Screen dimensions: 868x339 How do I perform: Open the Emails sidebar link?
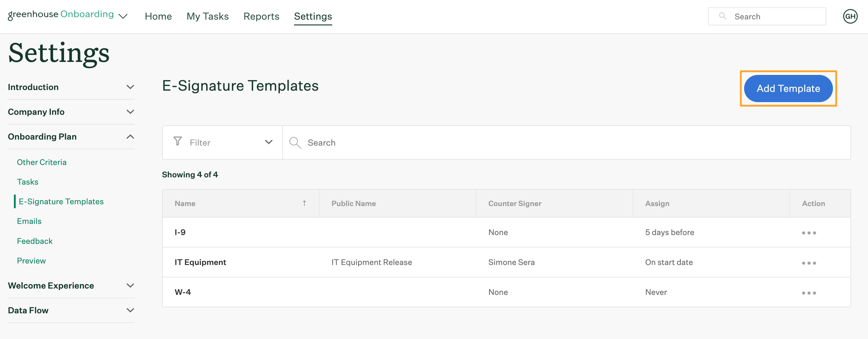pyautogui.click(x=29, y=221)
